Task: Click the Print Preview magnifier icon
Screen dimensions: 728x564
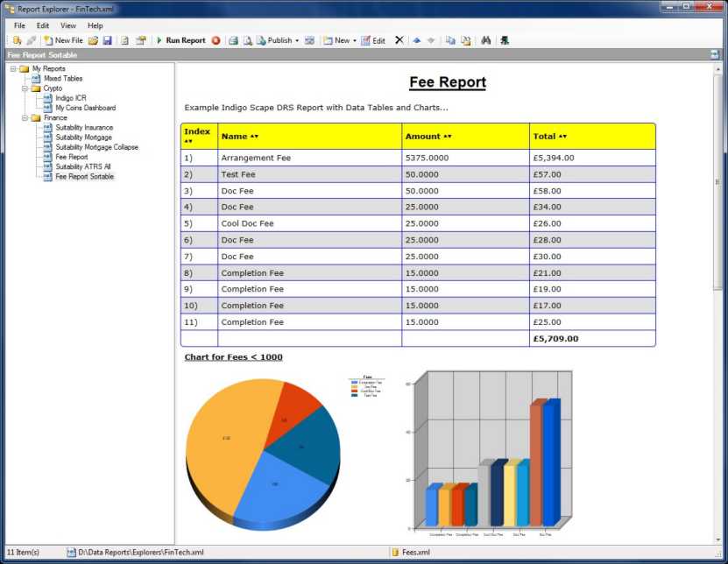Action: (x=247, y=40)
